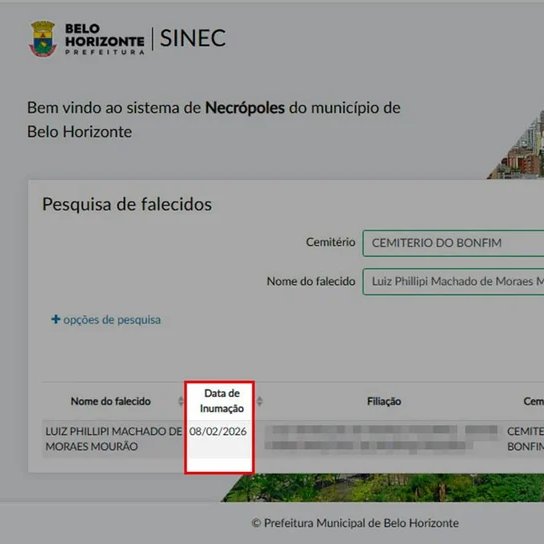
Task: Sort by the Data de Inumação column header
Action: 222,401
